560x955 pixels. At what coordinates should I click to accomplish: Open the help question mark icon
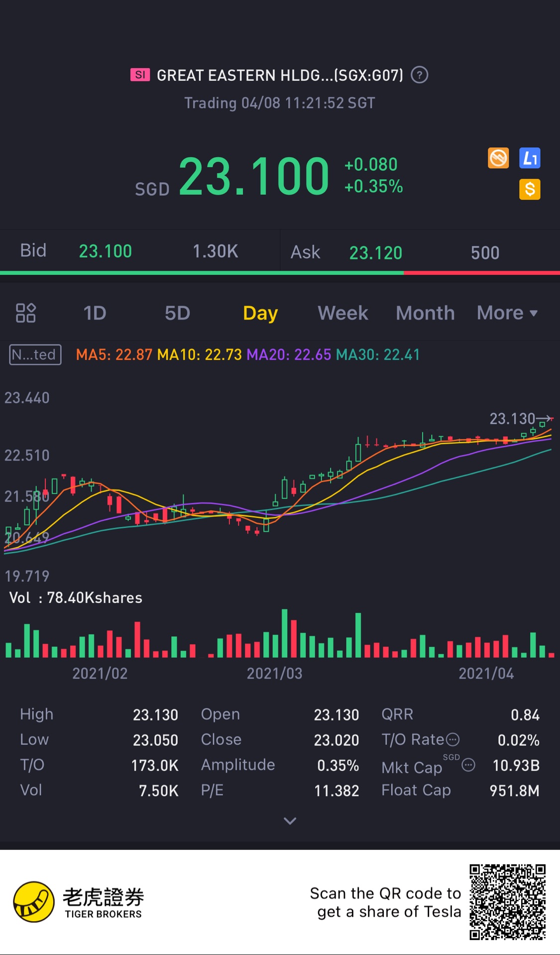pyautogui.click(x=419, y=75)
